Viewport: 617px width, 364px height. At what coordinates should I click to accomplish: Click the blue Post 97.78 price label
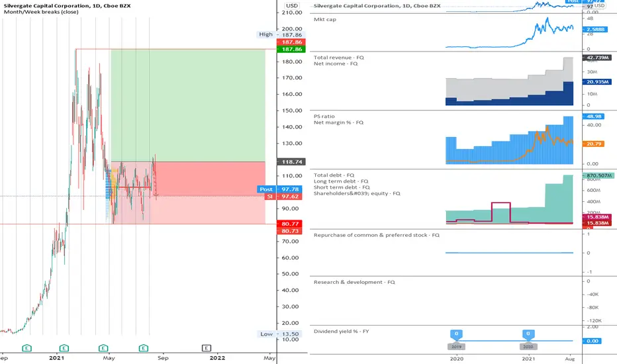point(280,189)
